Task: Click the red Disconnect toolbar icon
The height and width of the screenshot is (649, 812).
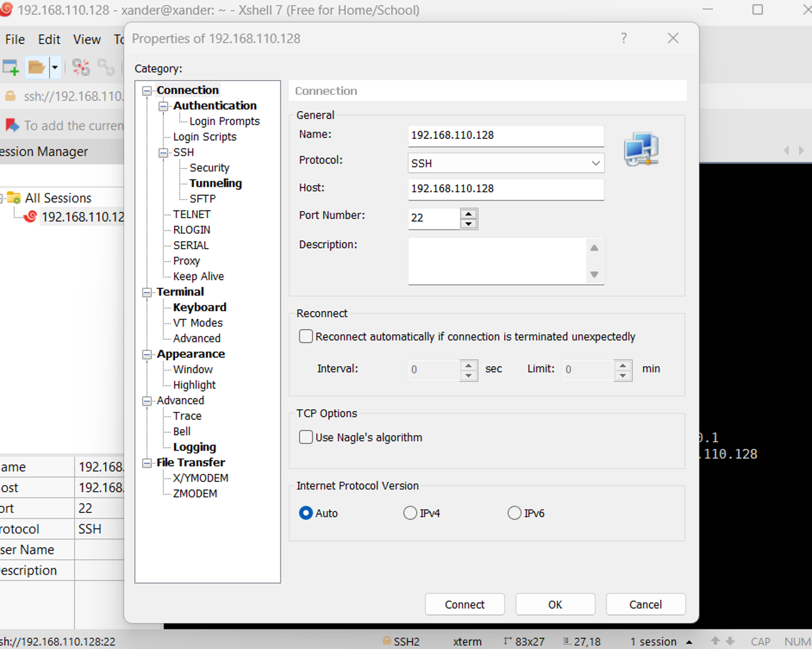Action: 81,67
